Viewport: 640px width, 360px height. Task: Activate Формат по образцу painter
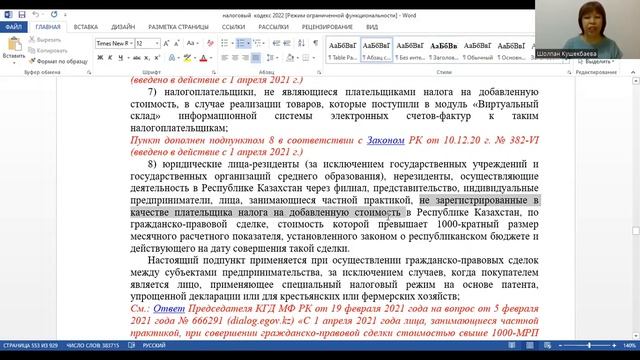(x=58, y=61)
